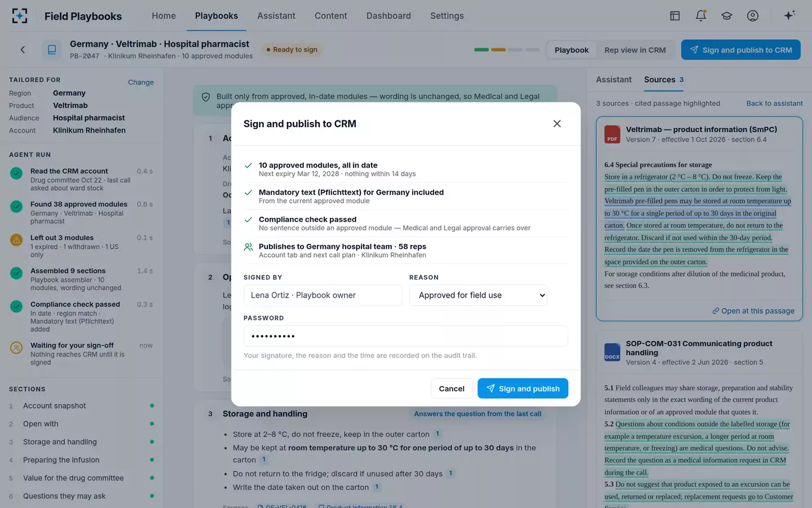Open the user profile icon

click(753, 16)
